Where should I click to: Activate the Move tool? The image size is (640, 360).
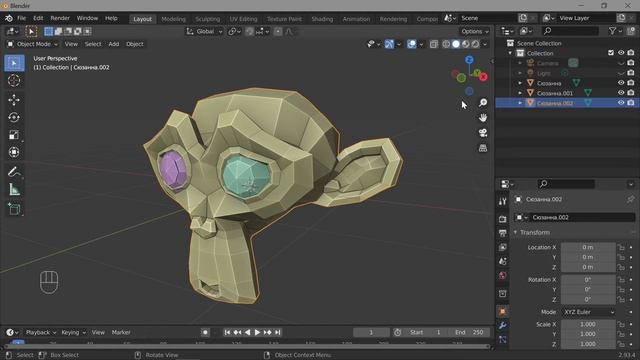(x=14, y=100)
